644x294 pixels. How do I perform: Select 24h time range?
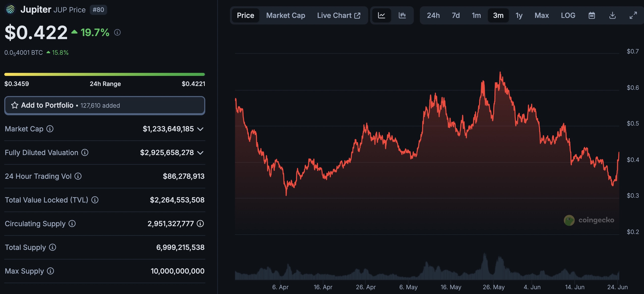point(433,15)
